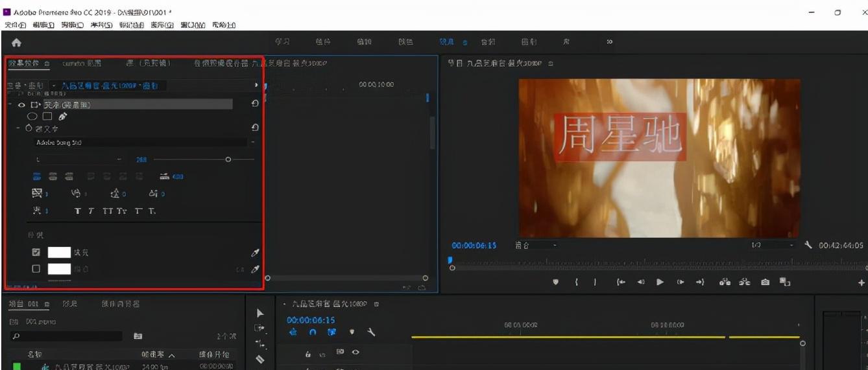Viewport: 868px width, 370px height.
Task: Apply small caps text style
Action: click(x=123, y=211)
